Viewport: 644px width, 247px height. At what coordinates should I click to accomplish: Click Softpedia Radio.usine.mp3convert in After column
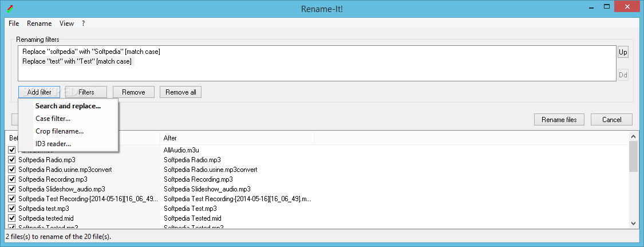click(210, 169)
